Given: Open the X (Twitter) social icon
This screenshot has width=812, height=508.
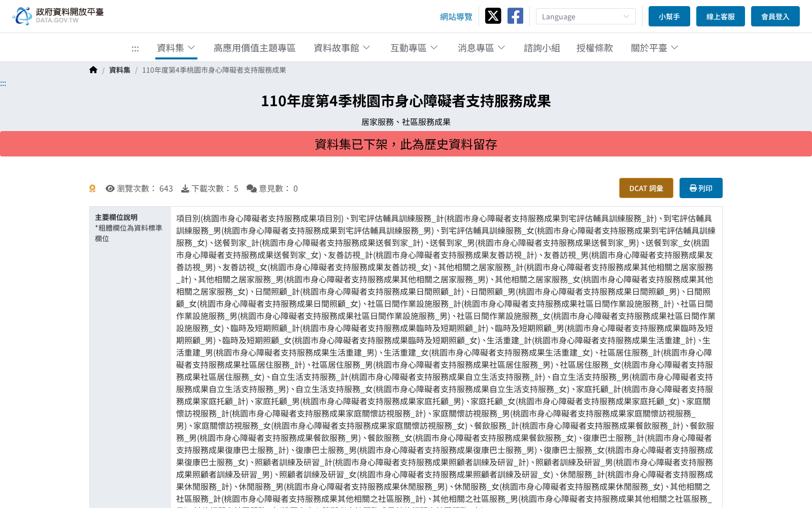Looking at the screenshot, I should pos(493,16).
